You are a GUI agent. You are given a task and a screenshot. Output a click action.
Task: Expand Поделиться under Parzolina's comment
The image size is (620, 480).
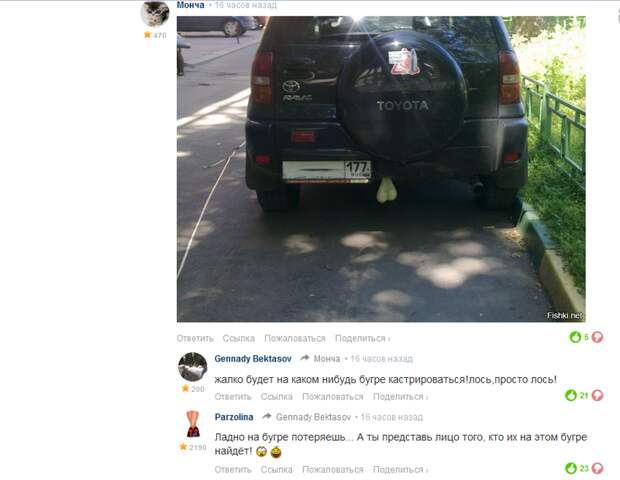(x=401, y=469)
